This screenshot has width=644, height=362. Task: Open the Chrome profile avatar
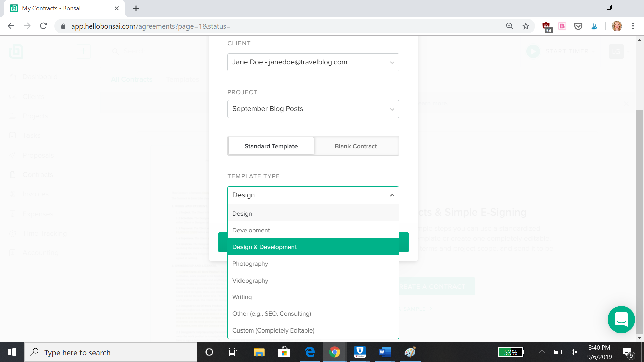pyautogui.click(x=617, y=26)
